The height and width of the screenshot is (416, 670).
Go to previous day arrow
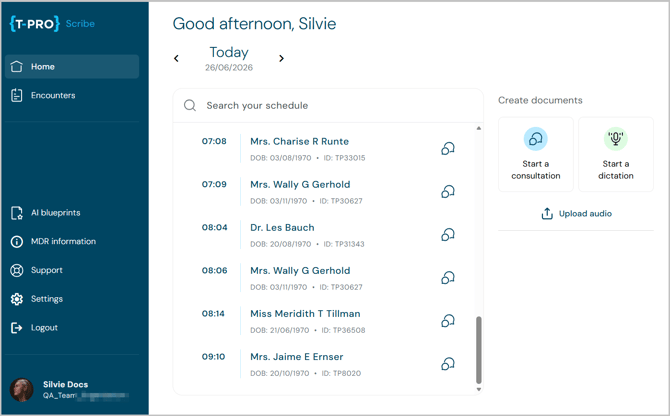click(176, 59)
